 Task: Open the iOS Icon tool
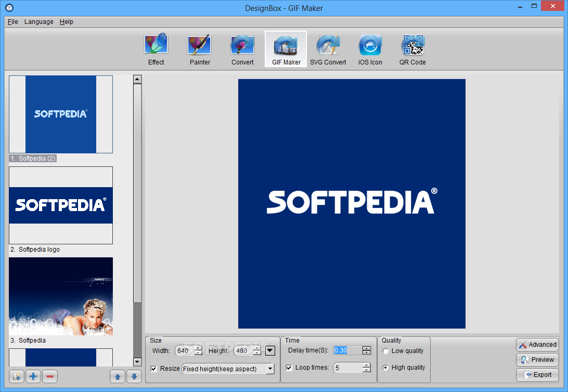click(370, 49)
